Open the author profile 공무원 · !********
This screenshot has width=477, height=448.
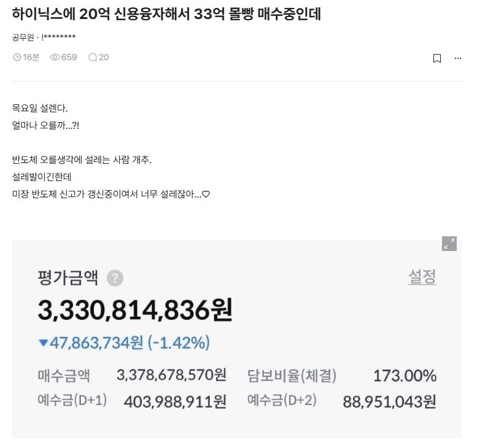point(44,37)
